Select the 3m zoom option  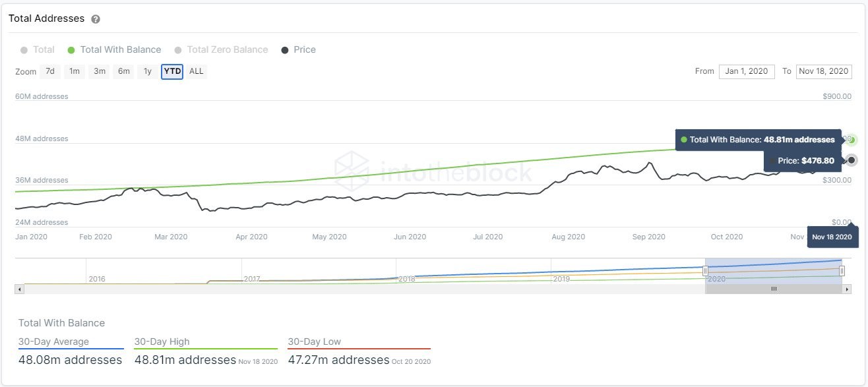point(100,71)
